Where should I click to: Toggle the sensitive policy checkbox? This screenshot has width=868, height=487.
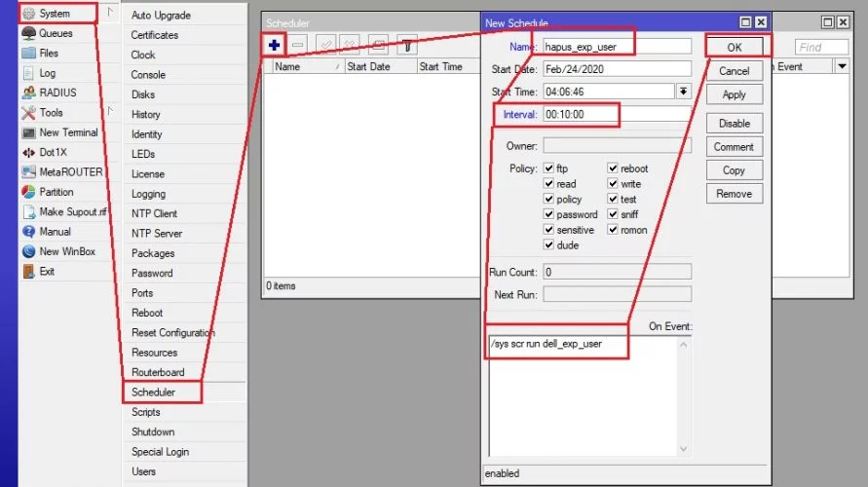point(548,229)
